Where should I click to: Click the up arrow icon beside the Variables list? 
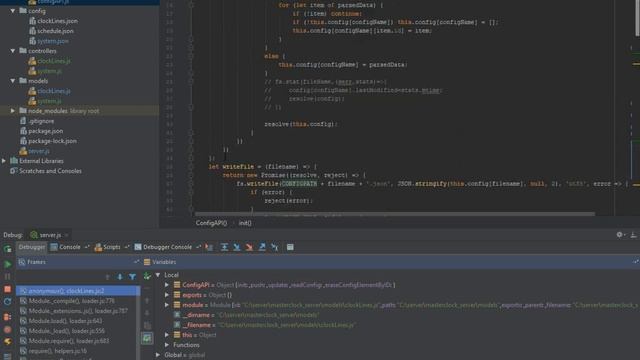pyautogui.click(x=147, y=301)
